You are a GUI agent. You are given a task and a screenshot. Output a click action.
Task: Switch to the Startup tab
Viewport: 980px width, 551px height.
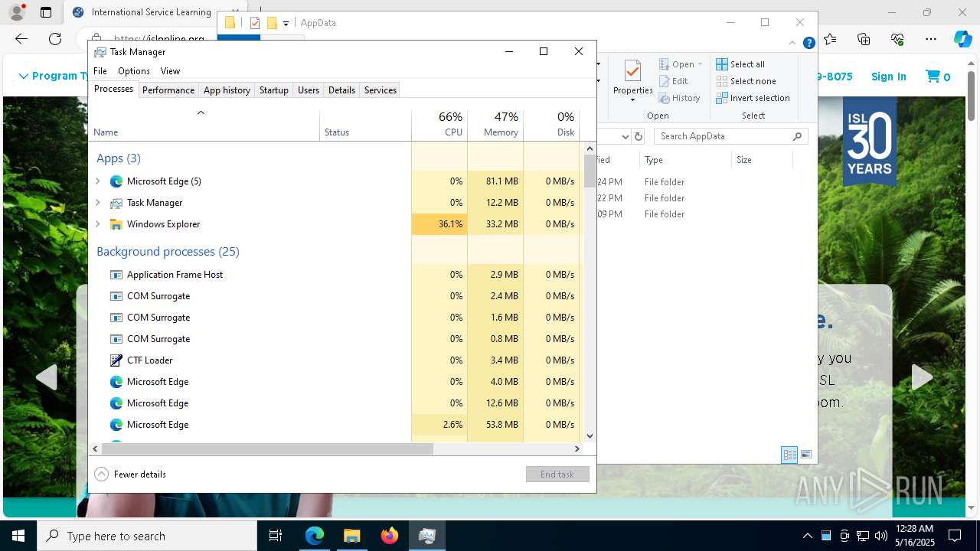click(273, 90)
